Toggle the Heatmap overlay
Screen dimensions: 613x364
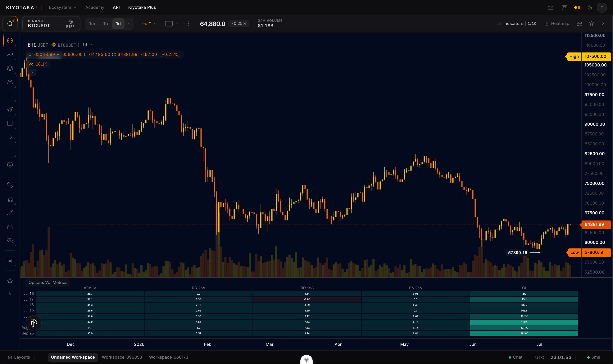pyautogui.click(x=557, y=24)
